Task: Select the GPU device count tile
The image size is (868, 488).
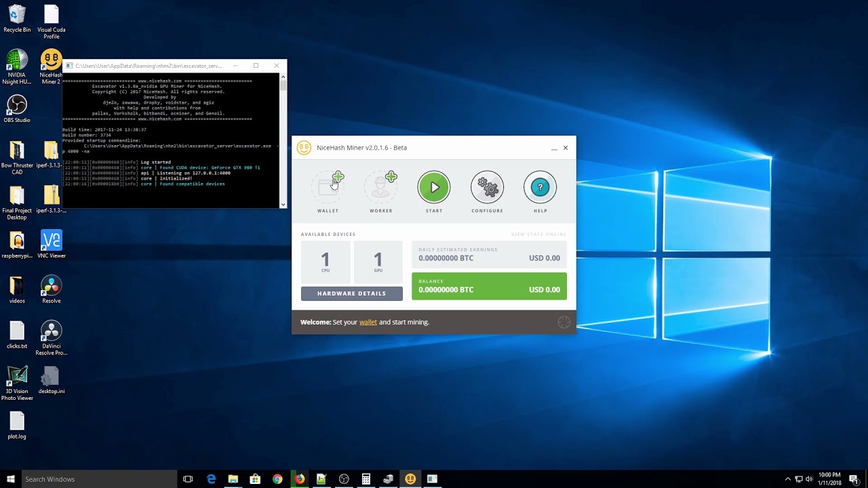Action: click(x=378, y=262)
